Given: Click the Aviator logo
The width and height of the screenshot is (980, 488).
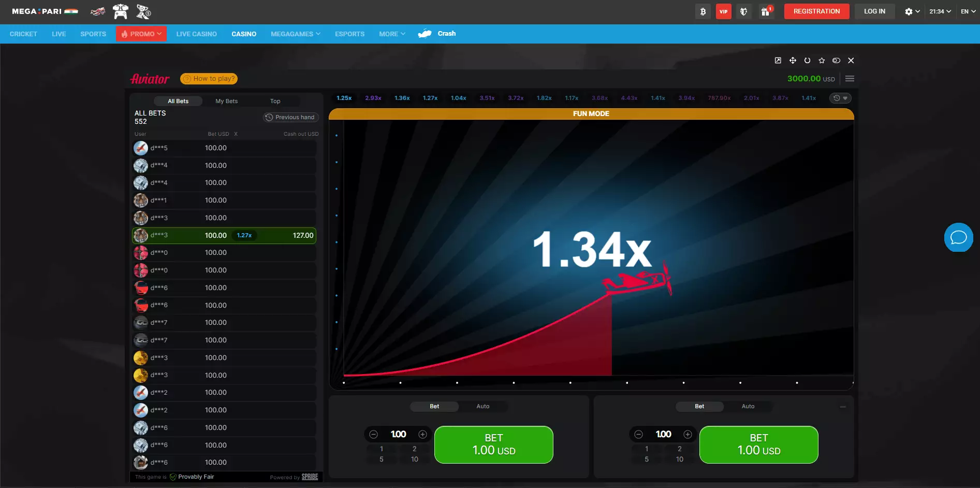Looking at the screenshot, I should (x=150, y=79).
